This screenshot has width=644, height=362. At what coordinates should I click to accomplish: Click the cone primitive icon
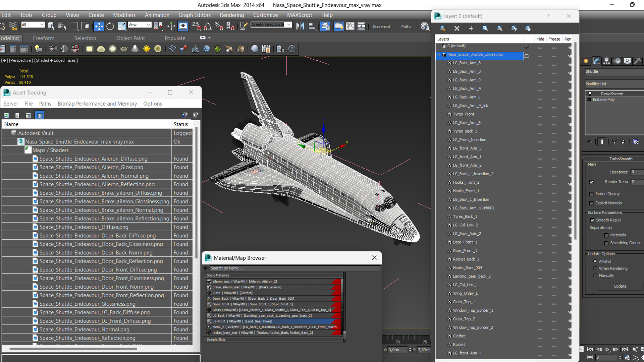[x=135, y=49]
